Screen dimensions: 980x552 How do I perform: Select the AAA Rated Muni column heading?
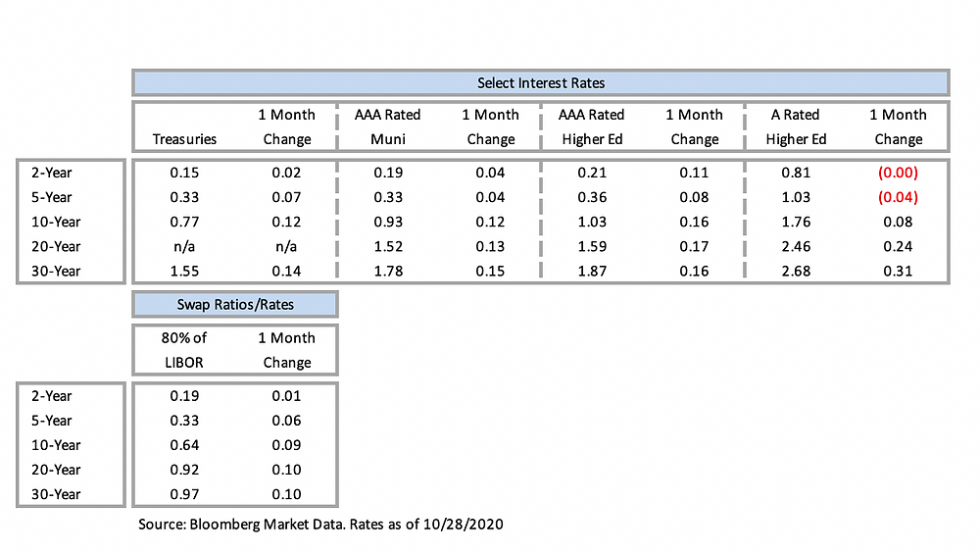[x=387, y=126]
